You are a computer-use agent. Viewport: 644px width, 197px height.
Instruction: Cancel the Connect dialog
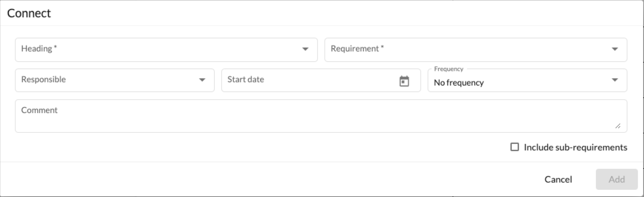(558, 179)
